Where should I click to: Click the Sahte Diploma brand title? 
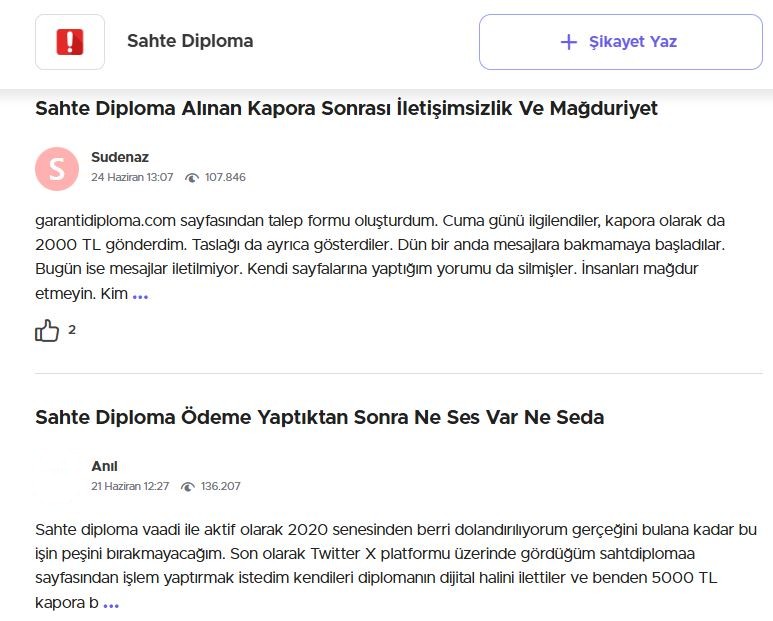click(190, 41)
